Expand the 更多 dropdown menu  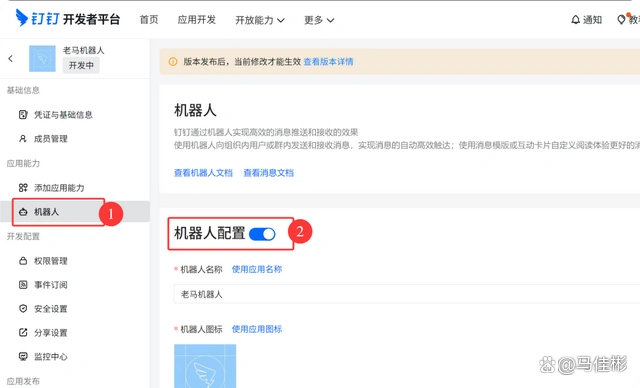[x=319, y=20]
